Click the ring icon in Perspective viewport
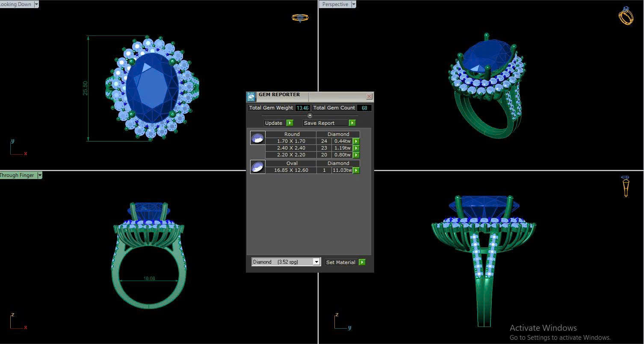 click(626, 16)
